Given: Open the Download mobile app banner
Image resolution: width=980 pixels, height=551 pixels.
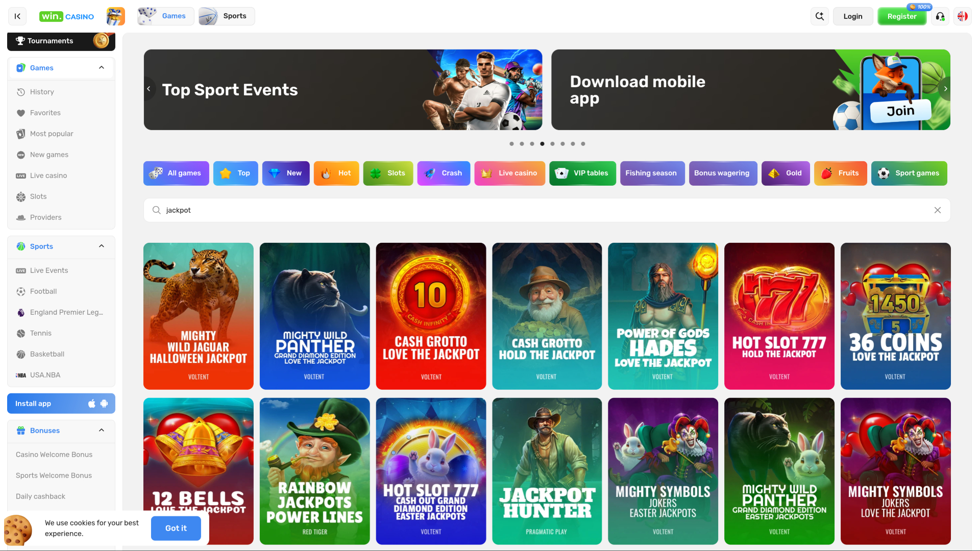Looking at the screenshot, I should click(x=751, y=90).
